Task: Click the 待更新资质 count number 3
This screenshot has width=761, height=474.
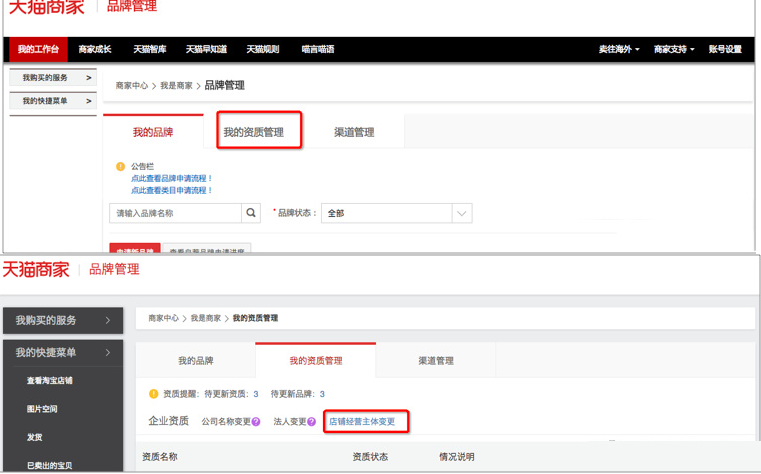Action: 256,394
